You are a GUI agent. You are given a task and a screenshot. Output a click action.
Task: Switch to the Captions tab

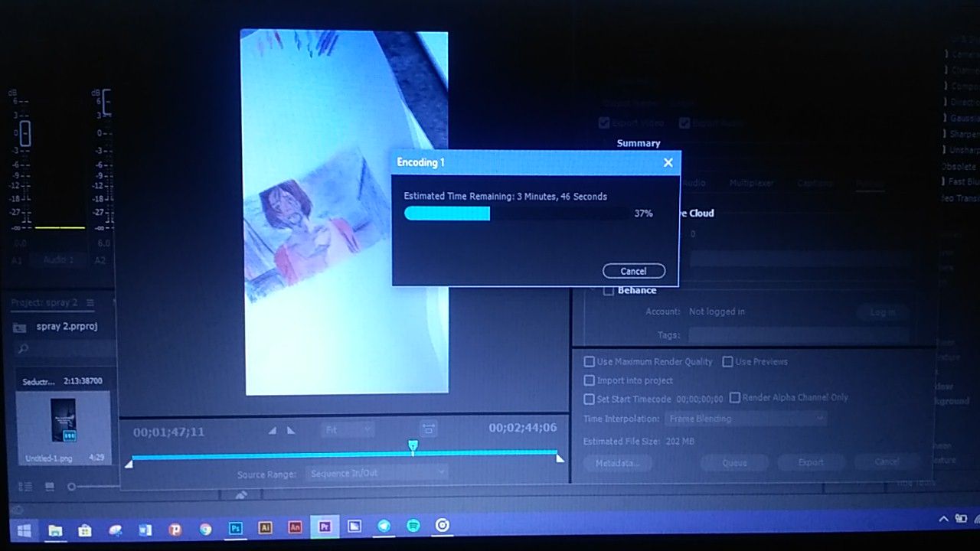click(815, 184)
